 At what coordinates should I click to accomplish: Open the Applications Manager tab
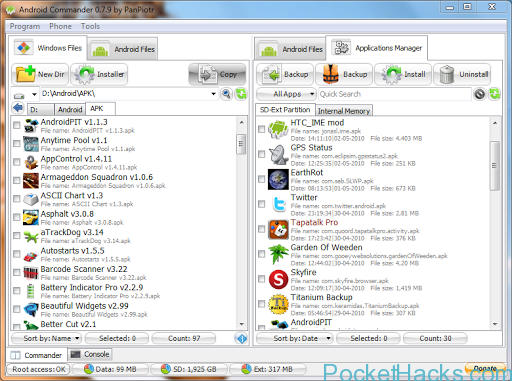point(377,48)
